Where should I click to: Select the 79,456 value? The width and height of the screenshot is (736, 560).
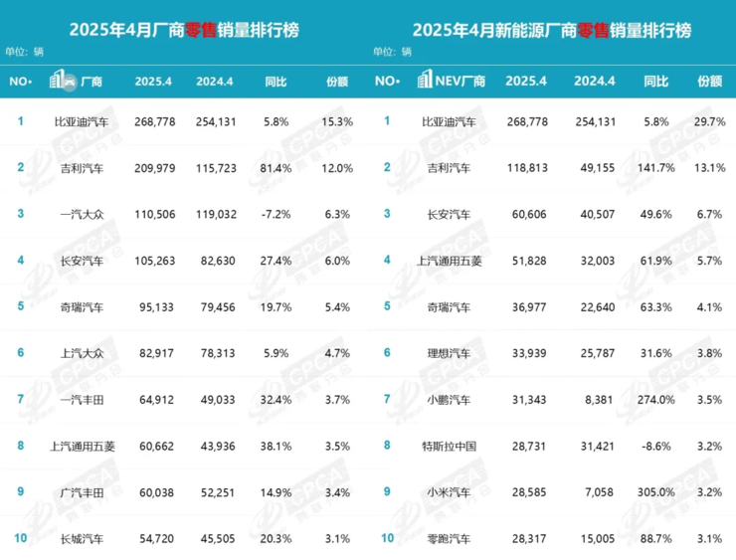(x=218, y=307)
